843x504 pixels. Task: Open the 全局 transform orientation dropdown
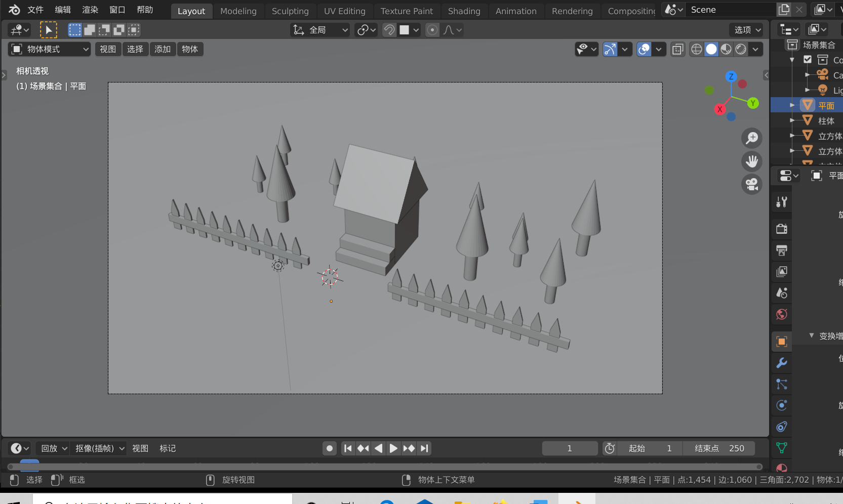321,30
